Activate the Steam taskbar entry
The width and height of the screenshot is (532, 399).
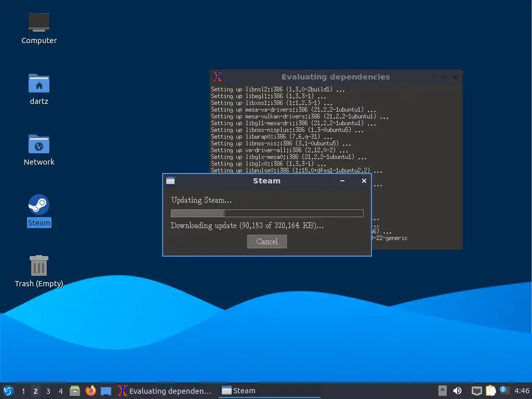point(270,391)
